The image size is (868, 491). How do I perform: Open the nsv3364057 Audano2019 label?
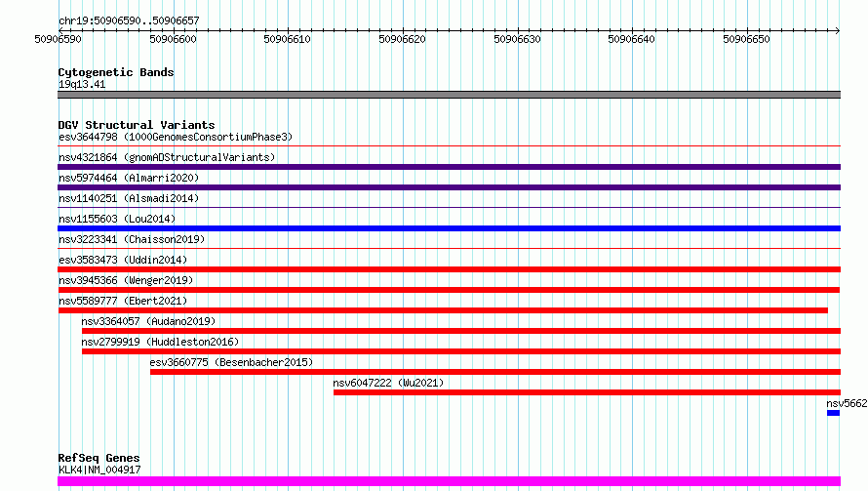click(x=148, y=321)
